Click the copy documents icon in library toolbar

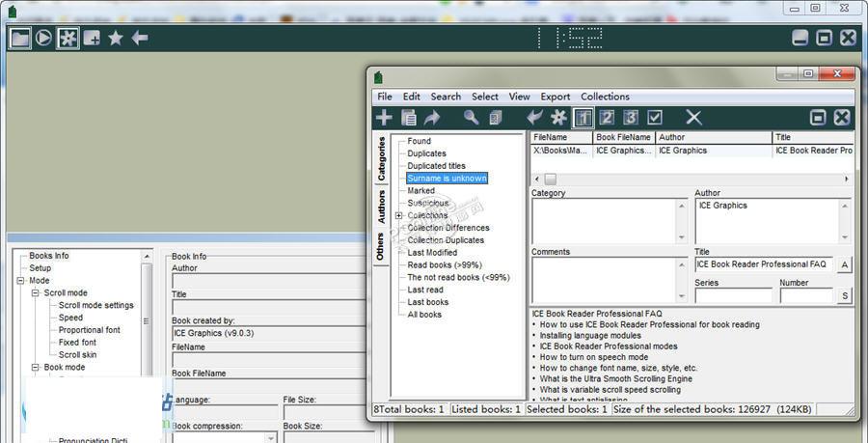pos(496,118)
